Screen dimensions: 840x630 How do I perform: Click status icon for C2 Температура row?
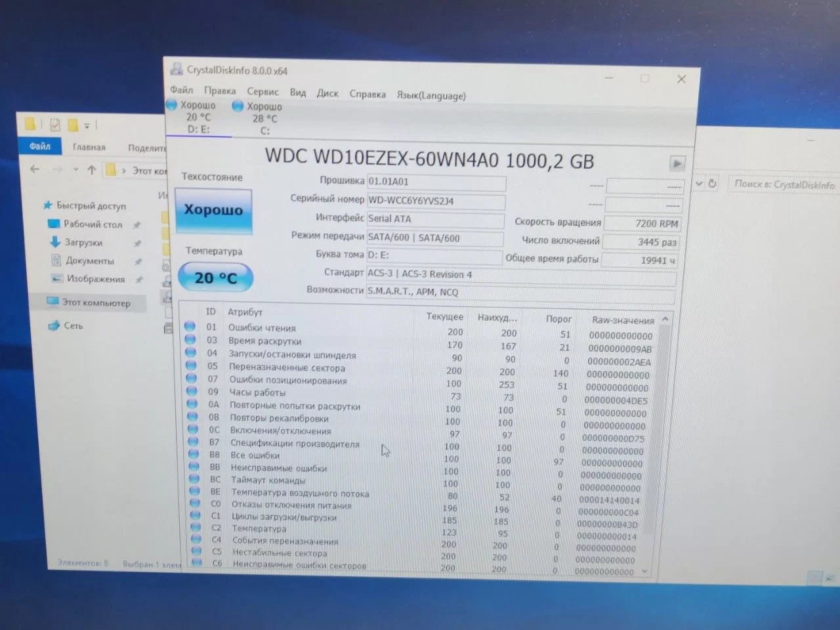[196, 527]
